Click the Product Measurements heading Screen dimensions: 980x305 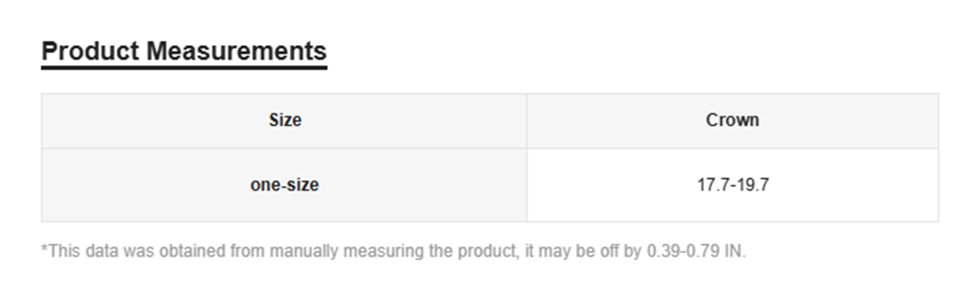(184, 51)
